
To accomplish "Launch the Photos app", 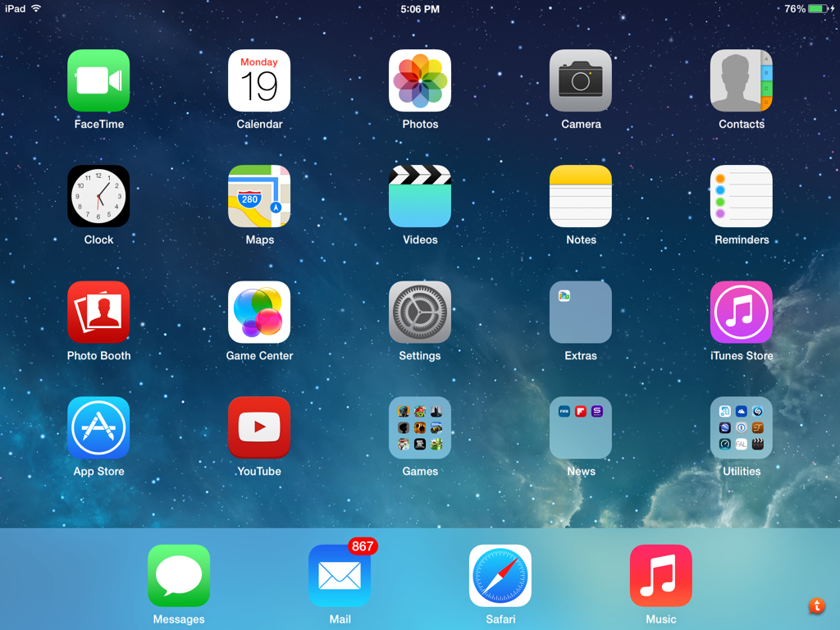I will tap(420, 80).
